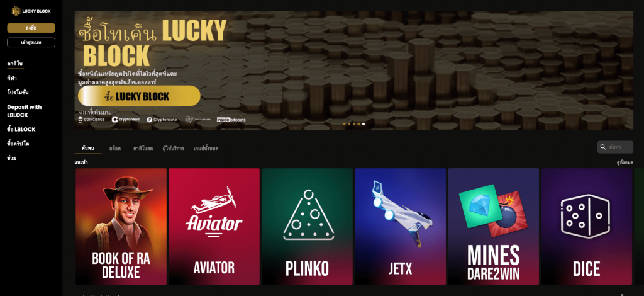Select the last banner carousel dot
Screen dimensions: 644x296
pos(364,123)
